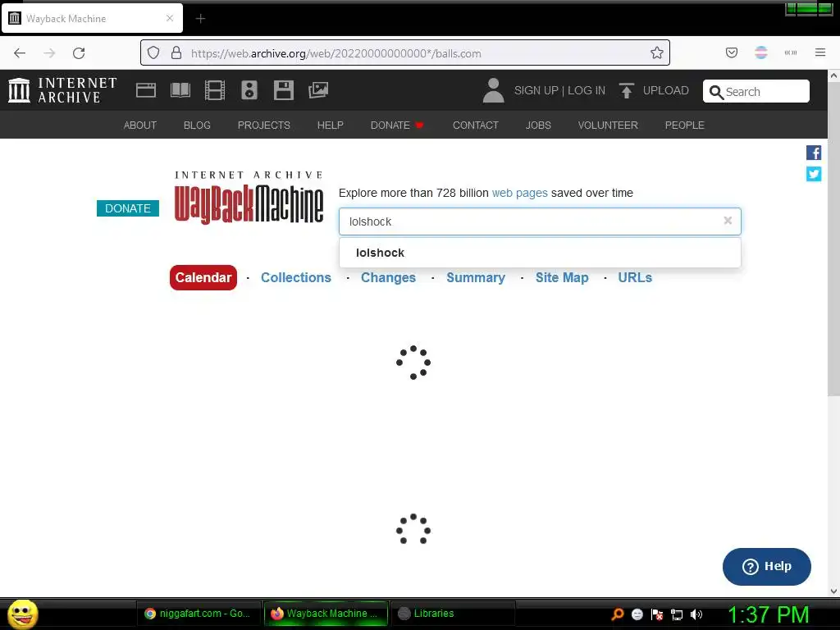The height and width of the screenshot is (630, 840).
Task: Click the smiley face start button
Action: pos(22,614)
